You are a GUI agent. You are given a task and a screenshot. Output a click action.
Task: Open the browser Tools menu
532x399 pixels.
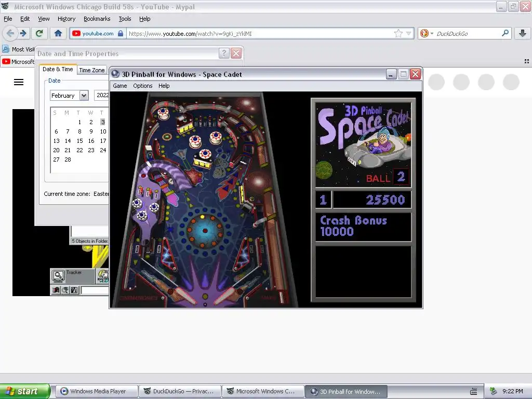point(125,19)
